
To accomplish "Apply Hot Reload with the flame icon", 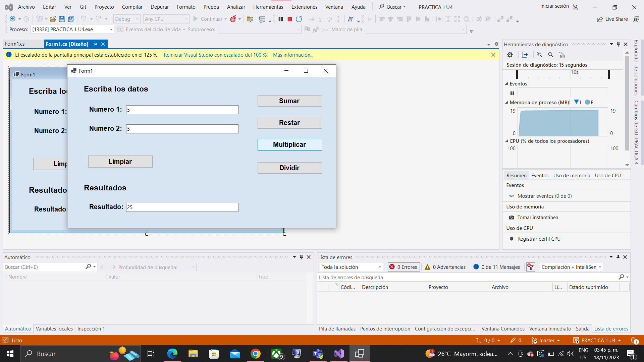I will click(234, 19).
